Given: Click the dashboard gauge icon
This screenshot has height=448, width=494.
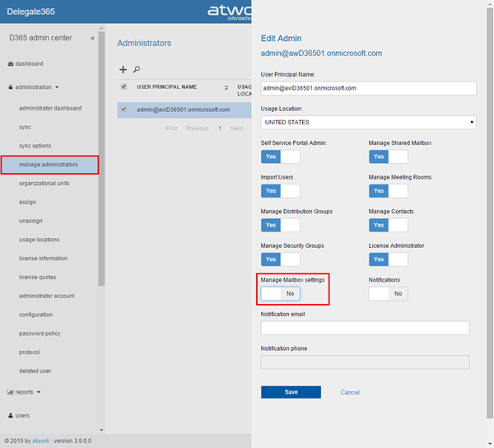Looking at the screenshot, I should (11, 63).
